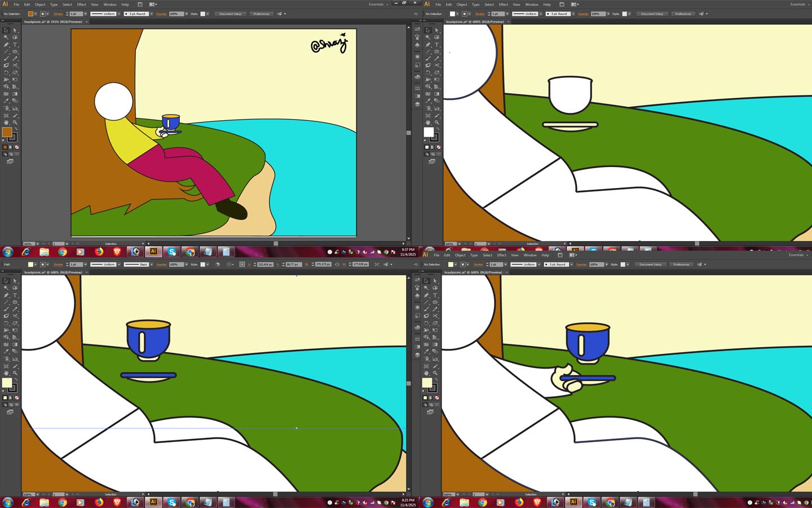The image size is (812, 508).
Task: Select the Type tool in the bottom-left window
Action: click(15, 295)
